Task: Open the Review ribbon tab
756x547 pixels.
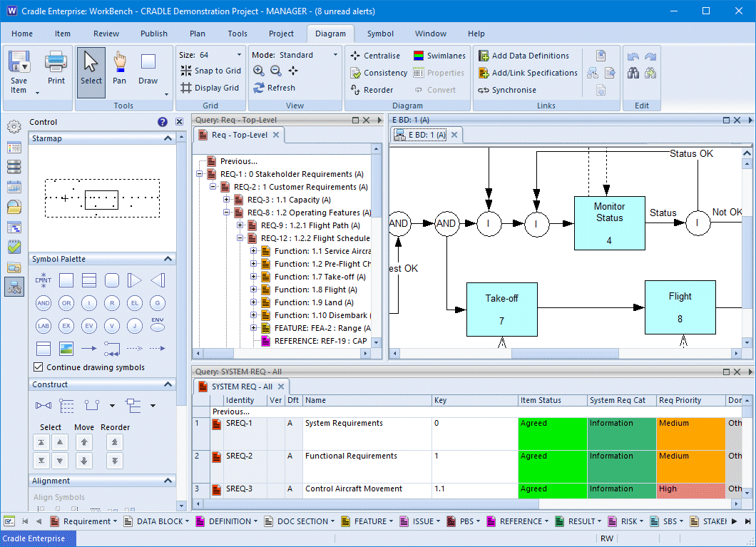Action: pyautogui.click(x=106, y=34)
